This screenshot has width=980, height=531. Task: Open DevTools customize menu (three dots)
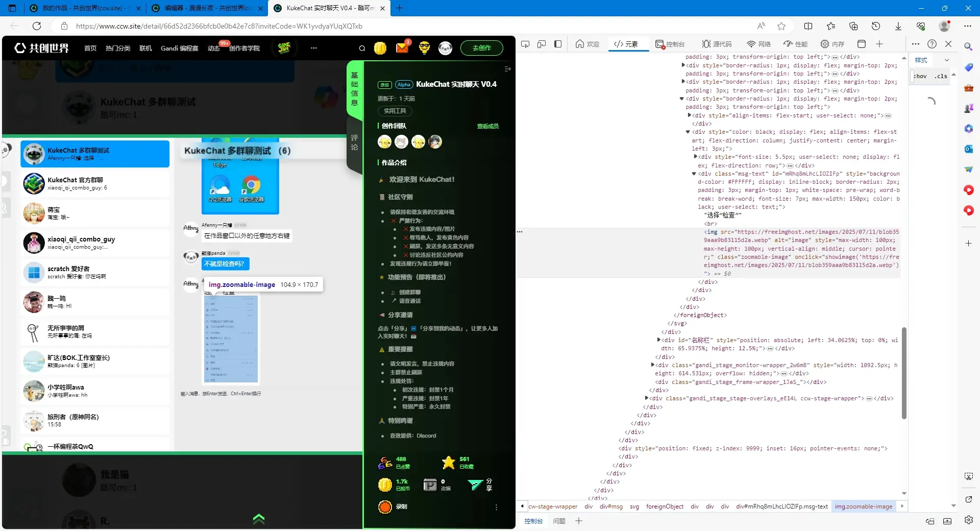tap(916, 44)
